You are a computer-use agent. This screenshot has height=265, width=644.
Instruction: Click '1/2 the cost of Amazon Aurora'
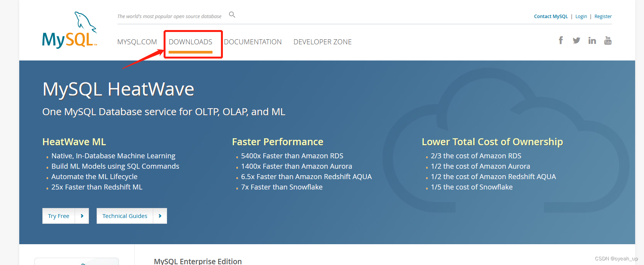tap(480, 166)
